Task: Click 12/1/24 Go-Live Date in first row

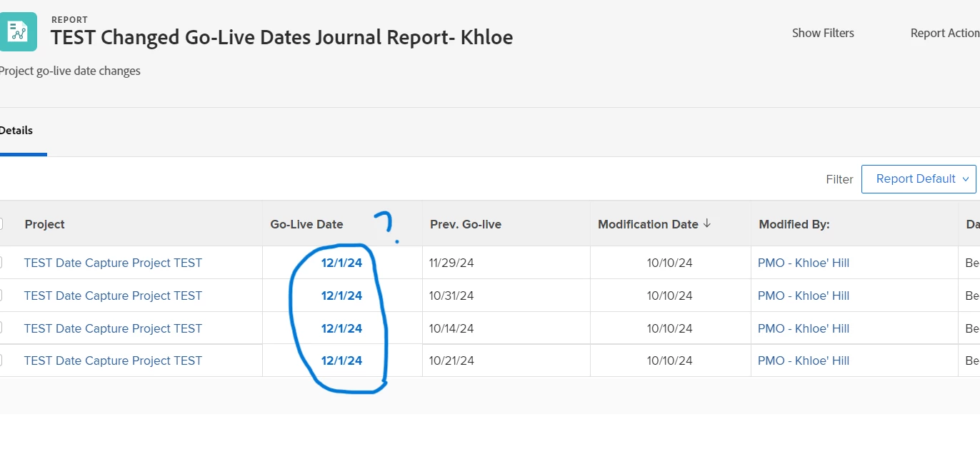Action: click(341, 263)
